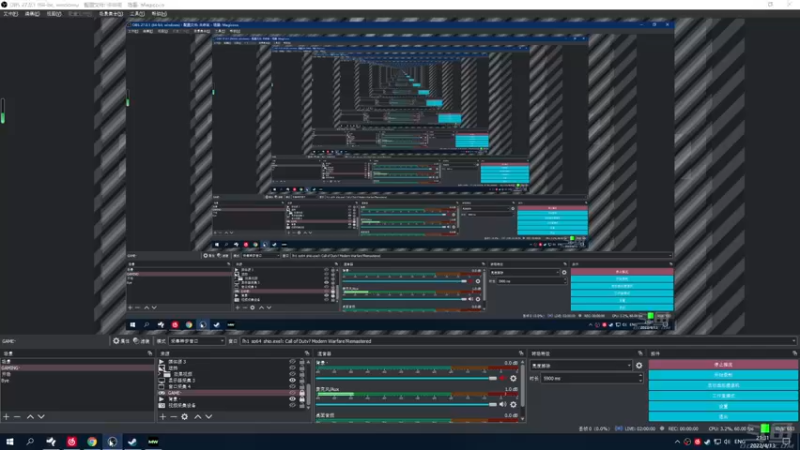Screen dimensions: 800x450
Task: Open the File menu
Action: tap(10, 14)
